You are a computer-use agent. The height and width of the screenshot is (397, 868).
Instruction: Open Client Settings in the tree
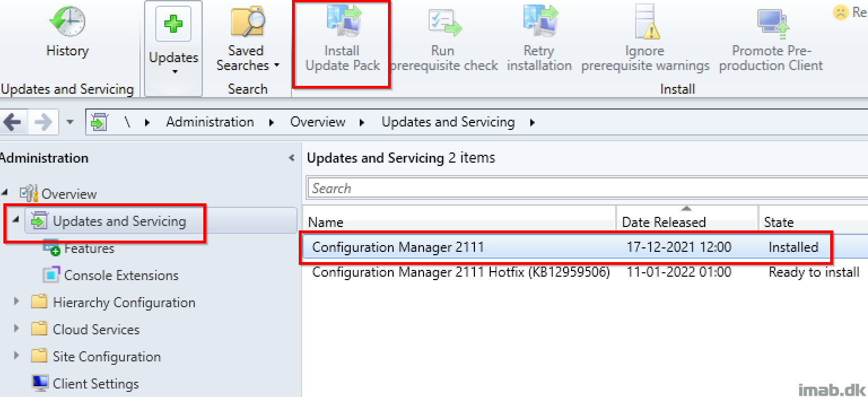(x=95, y=384)
